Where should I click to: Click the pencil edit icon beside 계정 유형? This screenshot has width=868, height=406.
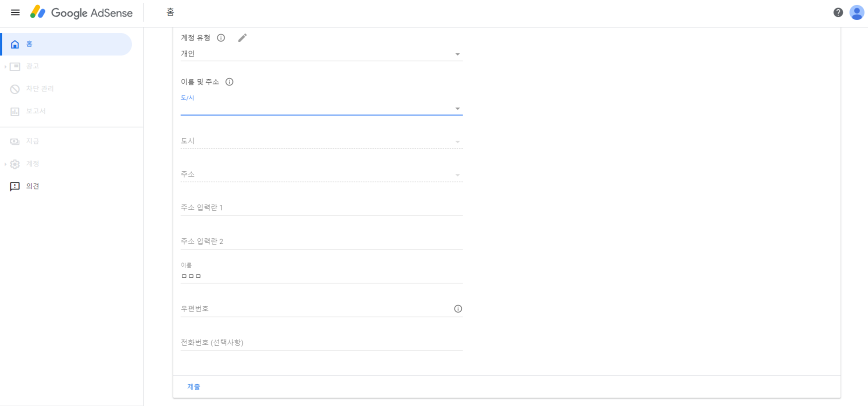point(242,38)
